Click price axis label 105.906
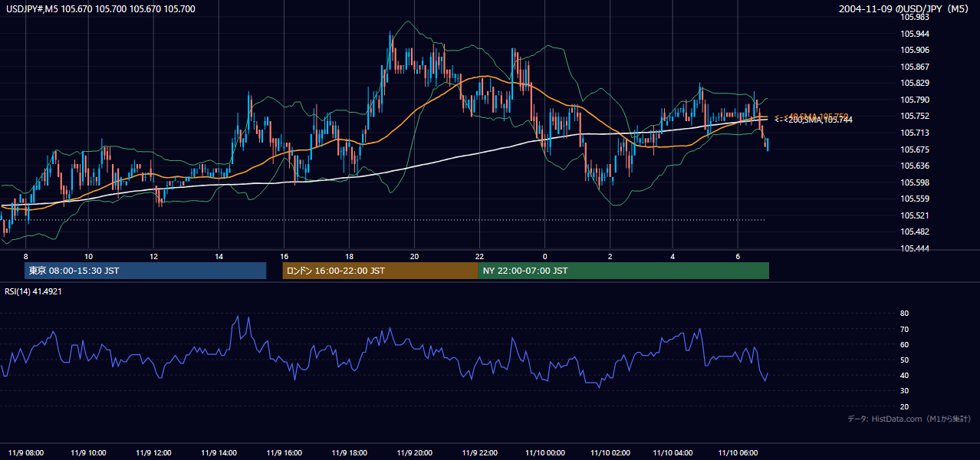The image size is (980, 460). [915, 50]
